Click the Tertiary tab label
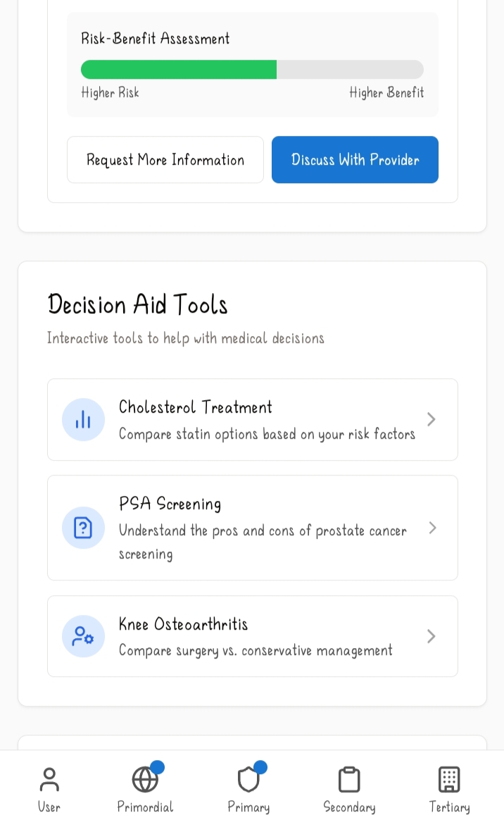This screenshot has height=820, width=504. (449, 807)
